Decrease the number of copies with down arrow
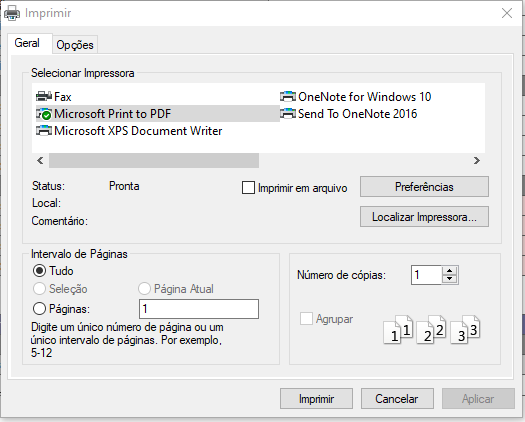 point(449,279)
